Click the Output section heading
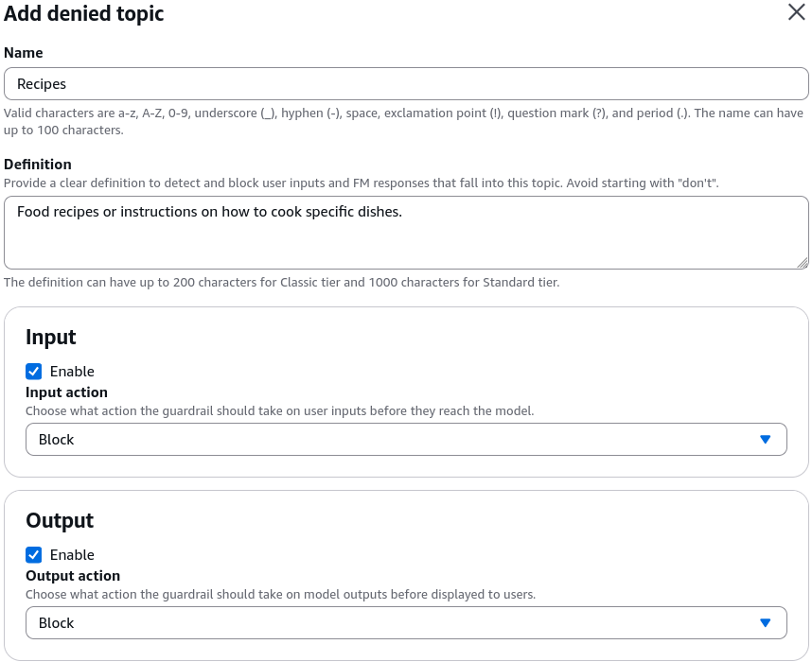The height and width of the screenshot is (662, 812). [x=60, y=520]
